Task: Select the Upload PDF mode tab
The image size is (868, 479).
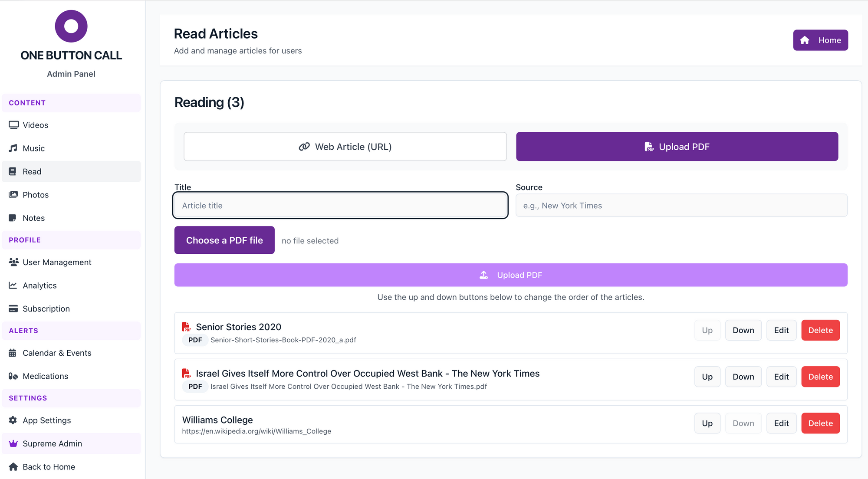Action: coord(677,147)
